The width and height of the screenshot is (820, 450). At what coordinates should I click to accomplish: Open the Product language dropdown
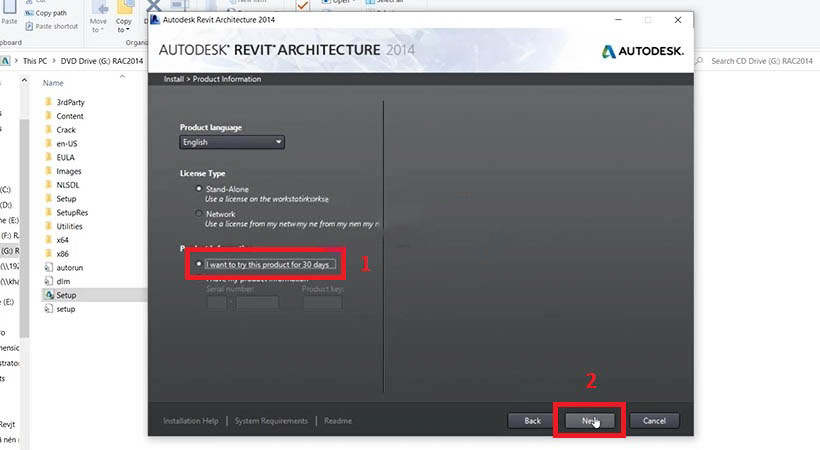tap(232, 142)
